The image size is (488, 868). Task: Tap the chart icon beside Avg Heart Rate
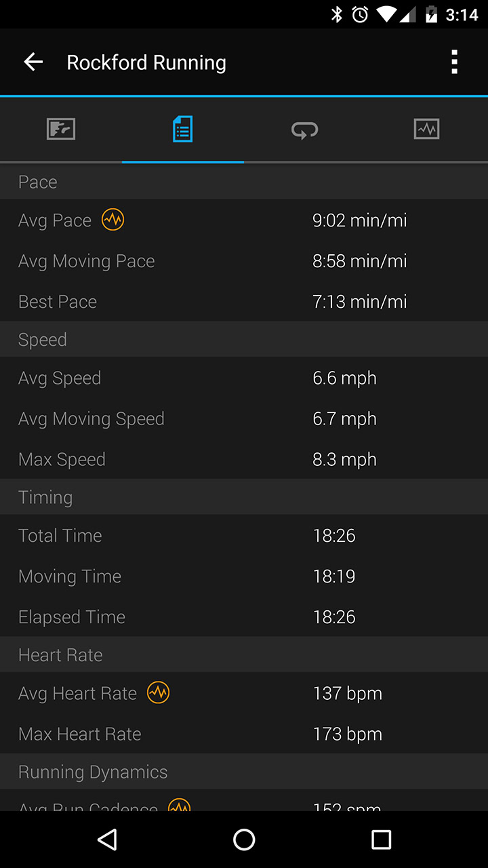coord(159,692)
